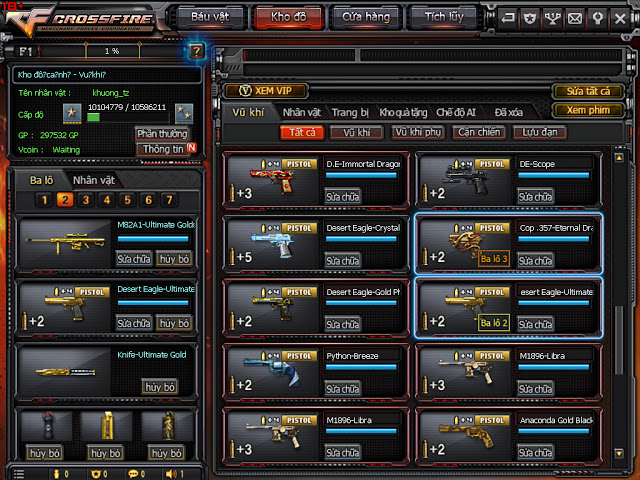Click hủy bỏ for M82A1-Ultimate Gold
This screenshot has width=640, height=480.
[x=174, y=259]
